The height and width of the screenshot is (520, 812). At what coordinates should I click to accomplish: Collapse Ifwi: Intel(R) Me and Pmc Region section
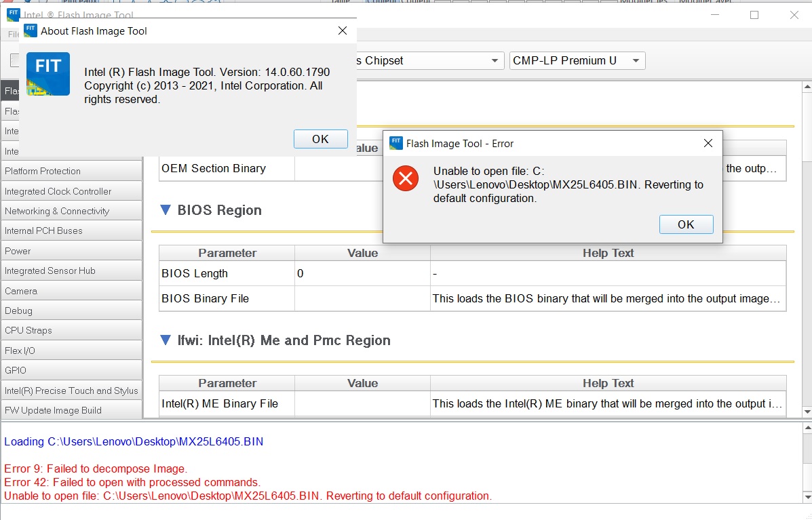click(166, 340)
